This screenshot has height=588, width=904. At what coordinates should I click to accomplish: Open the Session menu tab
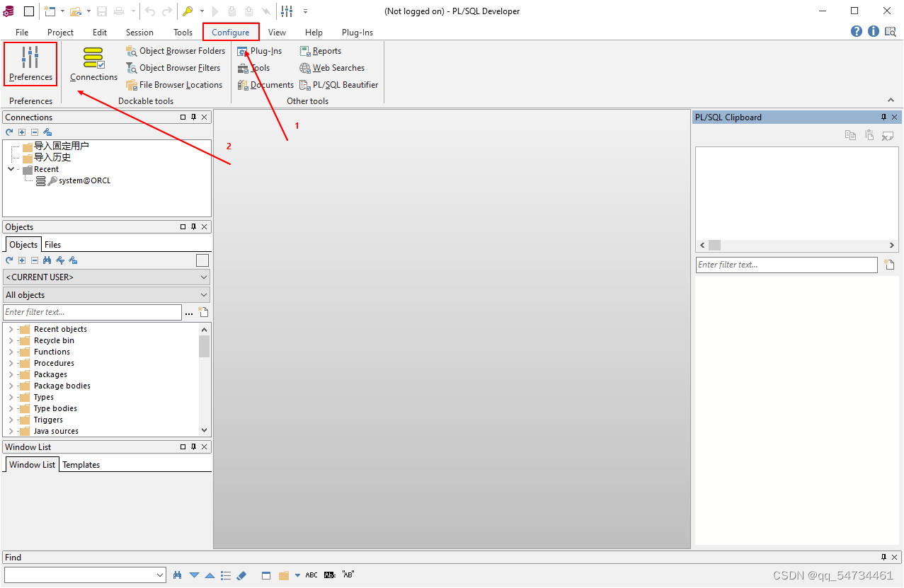(x=139, y=32)
